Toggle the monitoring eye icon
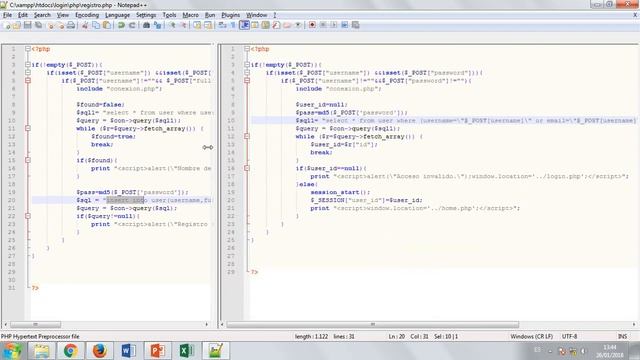This screenshot has height=360, width=640. [x=298, y=25]
